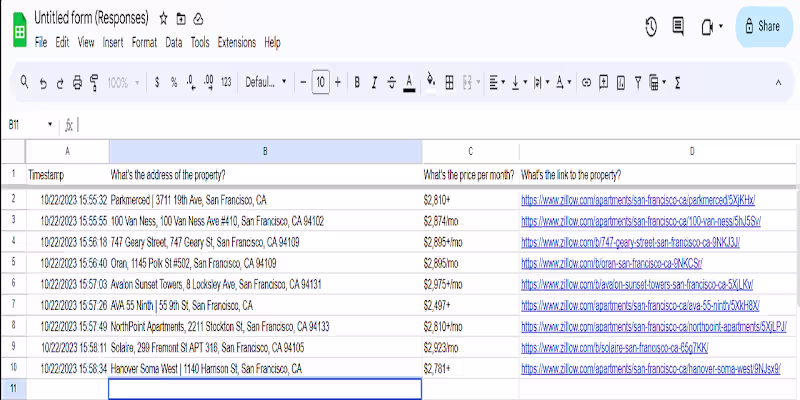800x400 pixels.
Task: Open the Help menu
Action: click(x=272, y=43)
